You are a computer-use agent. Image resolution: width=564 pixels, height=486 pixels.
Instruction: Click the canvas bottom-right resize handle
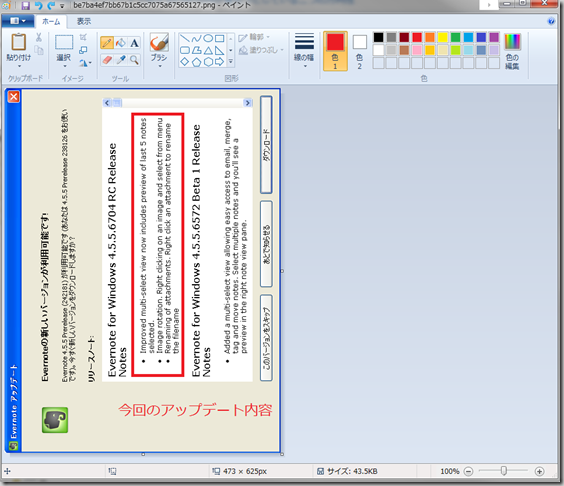(282, 454)
